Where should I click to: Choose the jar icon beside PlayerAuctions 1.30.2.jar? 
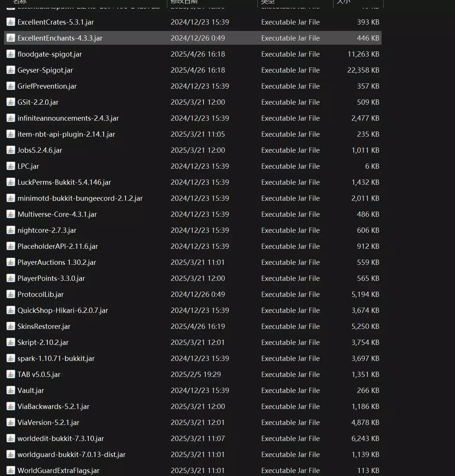pyautogui.click(x=11, y=262)
